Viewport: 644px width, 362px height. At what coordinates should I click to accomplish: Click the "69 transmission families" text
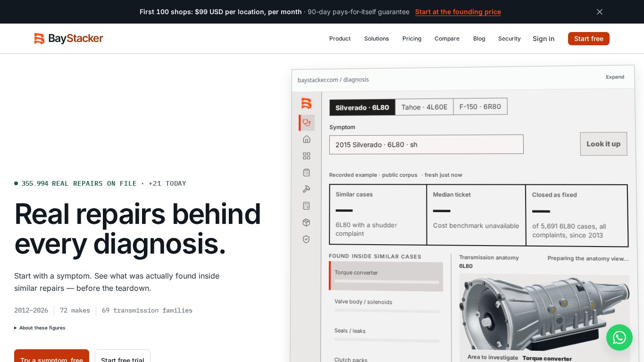pos(147,310)
